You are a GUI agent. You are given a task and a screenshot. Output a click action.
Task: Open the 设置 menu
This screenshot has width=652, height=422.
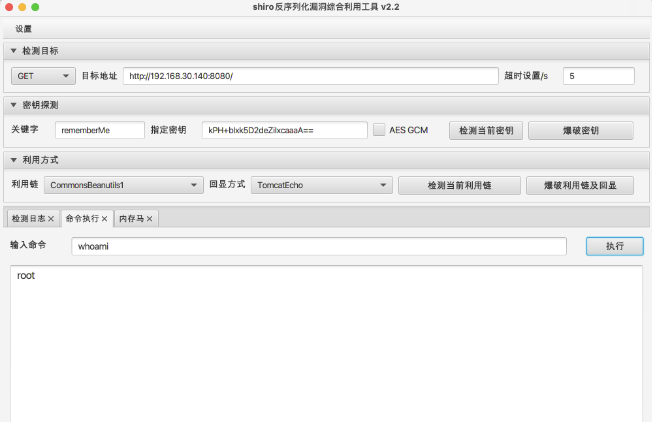pyautogui.click(x=23, y=29)
